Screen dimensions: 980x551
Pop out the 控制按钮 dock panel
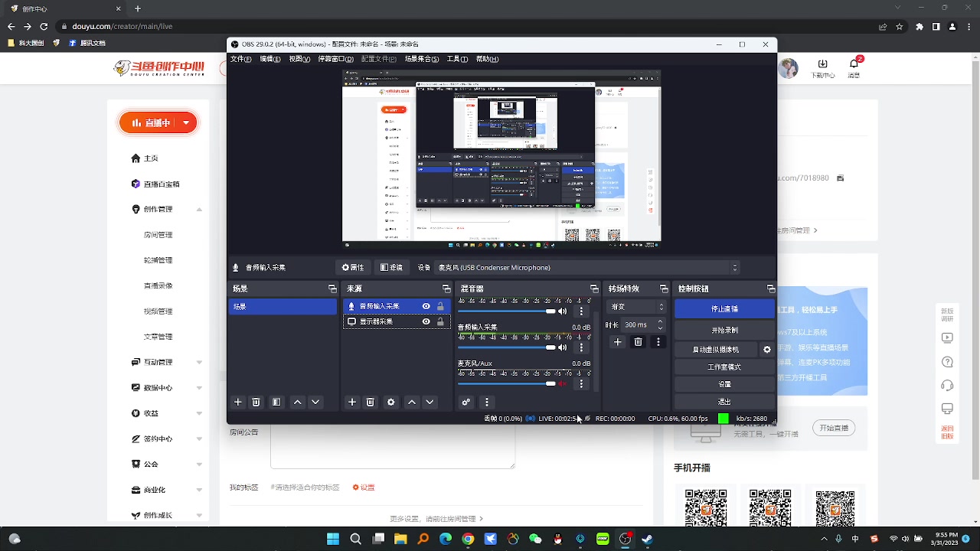tap(771, 289)
